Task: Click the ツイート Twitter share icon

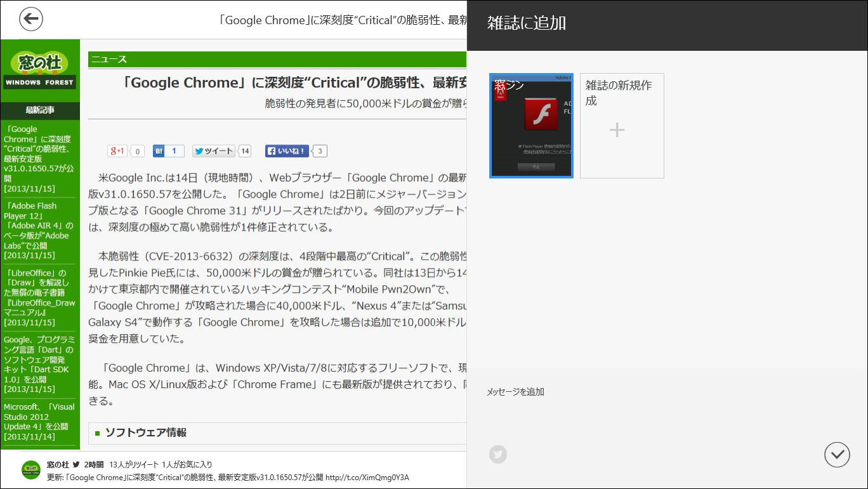Action: 213,151
